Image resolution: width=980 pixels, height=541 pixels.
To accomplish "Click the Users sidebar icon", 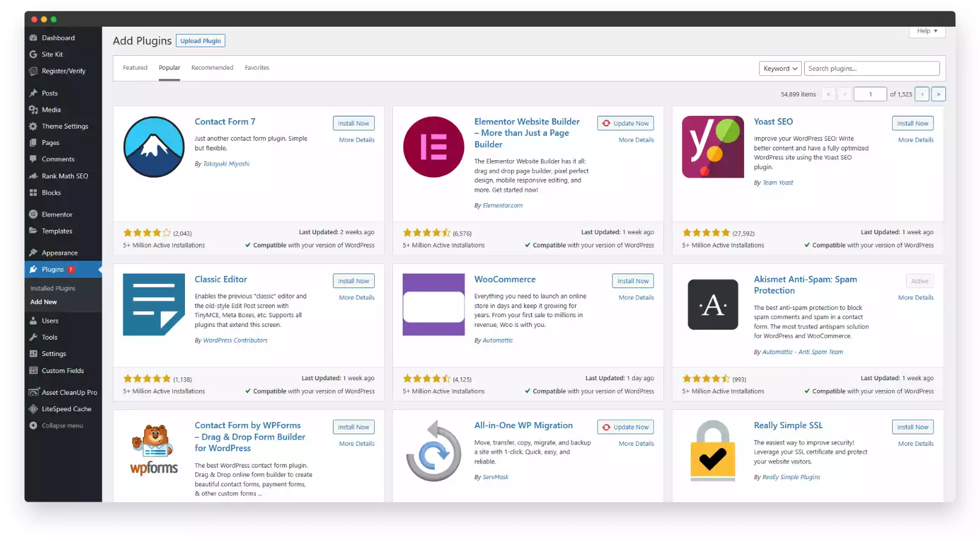I will (33, 321).
